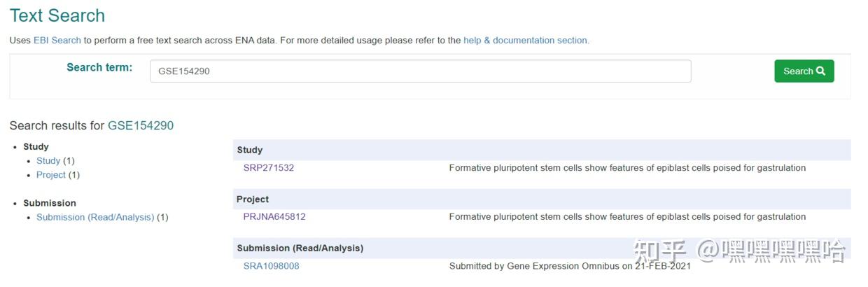
Task: Click the Submission (Read/Analysis) section header
Action: (300, 248)
